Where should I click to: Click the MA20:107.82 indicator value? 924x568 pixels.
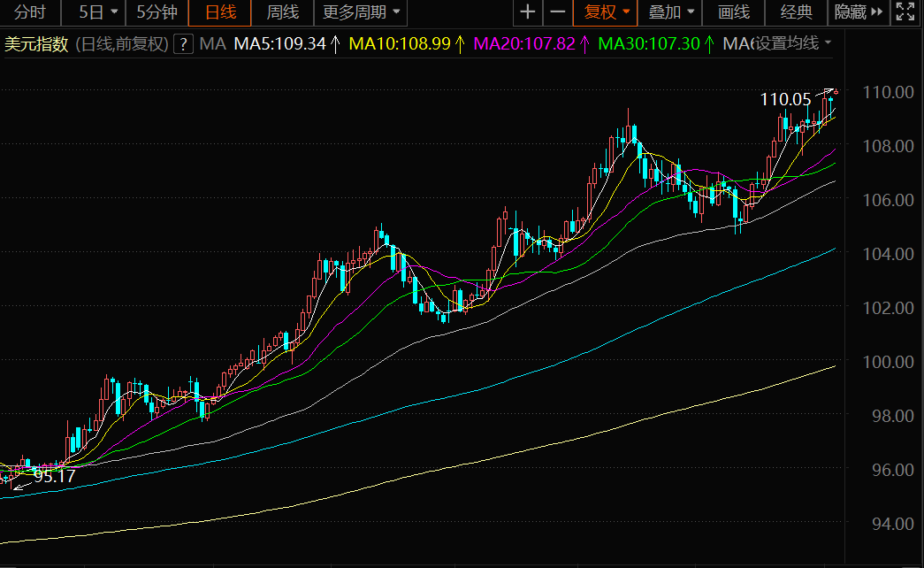[x=523, y=43]
